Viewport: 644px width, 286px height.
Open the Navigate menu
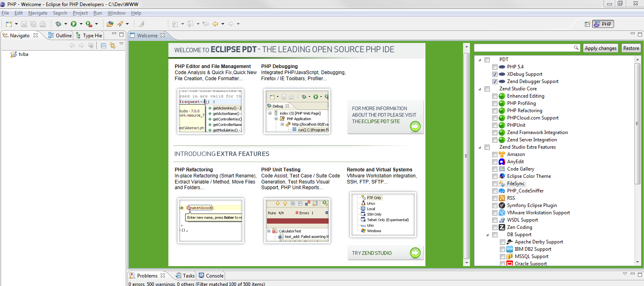pyautogui.click(x=38, y=13)
